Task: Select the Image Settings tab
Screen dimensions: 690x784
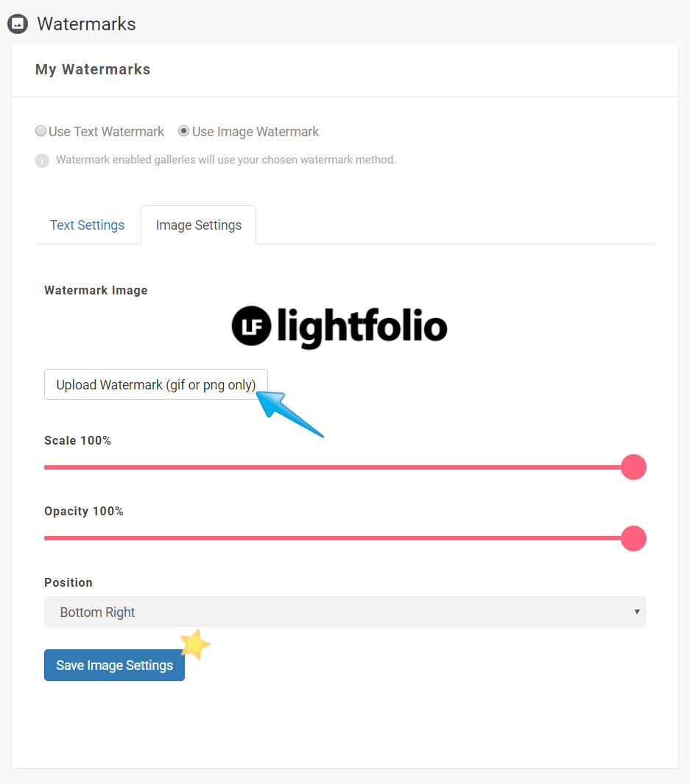Action: tap(199, 225)
